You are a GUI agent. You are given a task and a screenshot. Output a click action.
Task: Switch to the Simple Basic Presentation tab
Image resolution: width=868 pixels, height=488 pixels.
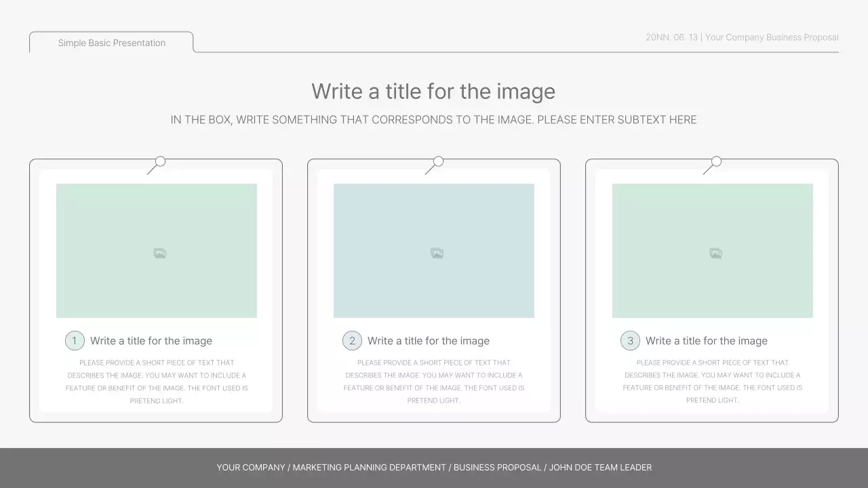111,43
